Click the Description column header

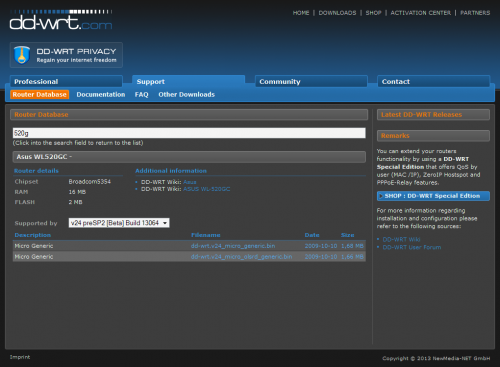pos(33,235)
